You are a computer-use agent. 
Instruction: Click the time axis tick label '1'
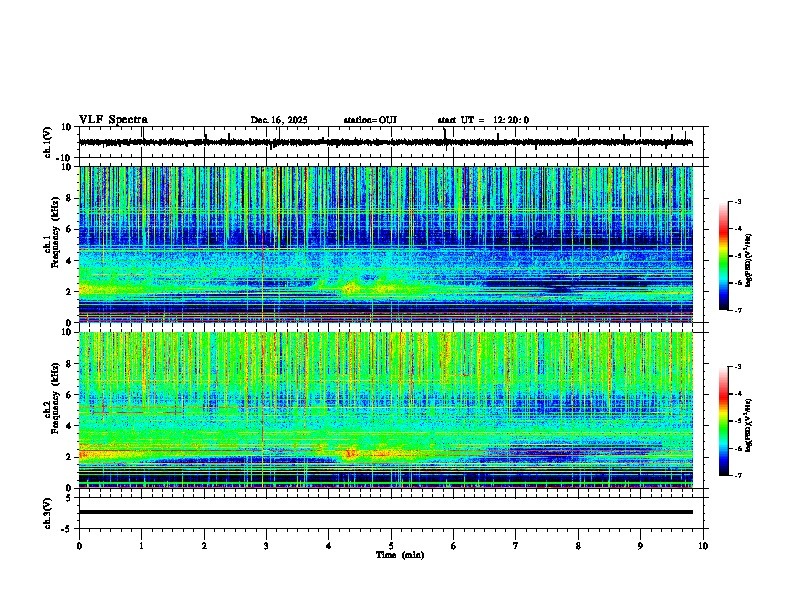pos(141,546)
